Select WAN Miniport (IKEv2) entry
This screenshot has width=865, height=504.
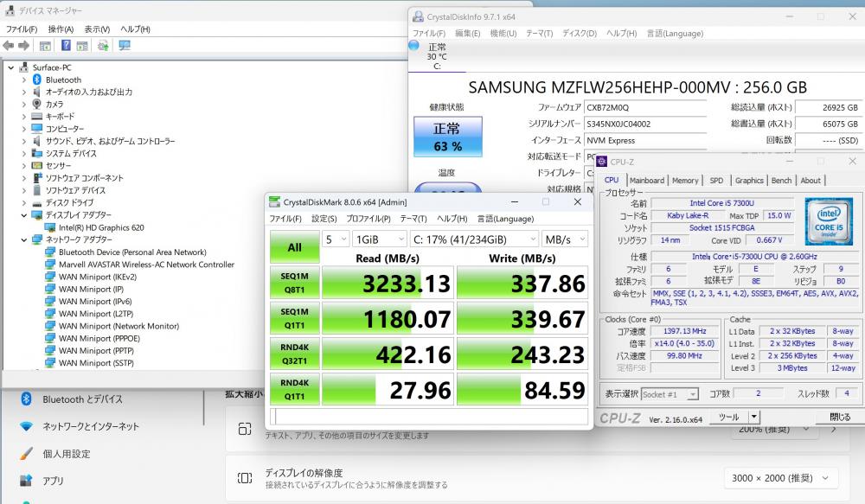pos(97,277)
